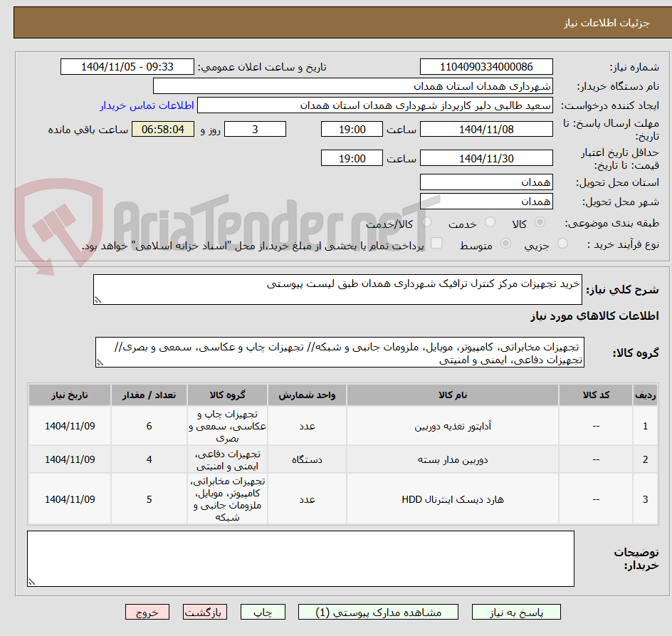Click the دوربین مدار بسته item name
The image size is (672, 636).
coord(453,460)
